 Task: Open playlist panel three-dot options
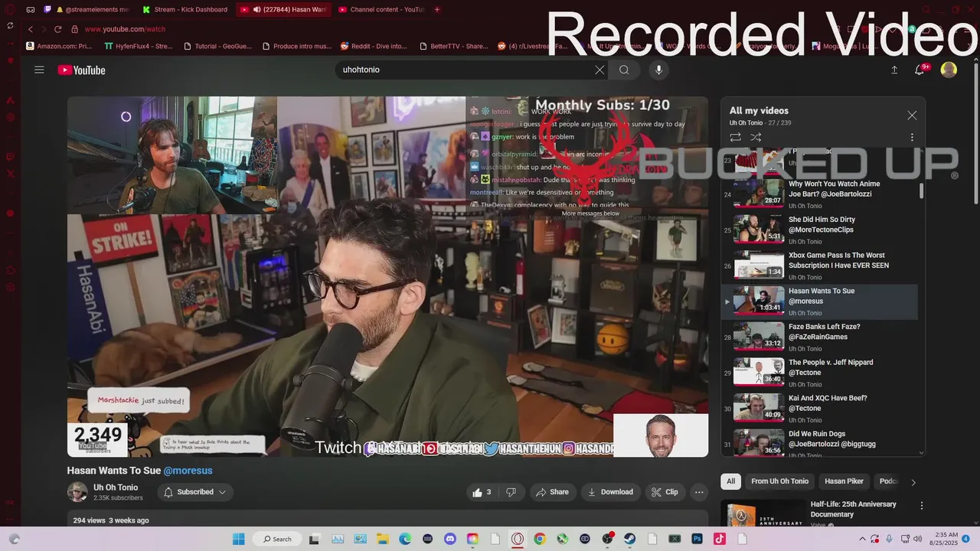pos(912,138)
